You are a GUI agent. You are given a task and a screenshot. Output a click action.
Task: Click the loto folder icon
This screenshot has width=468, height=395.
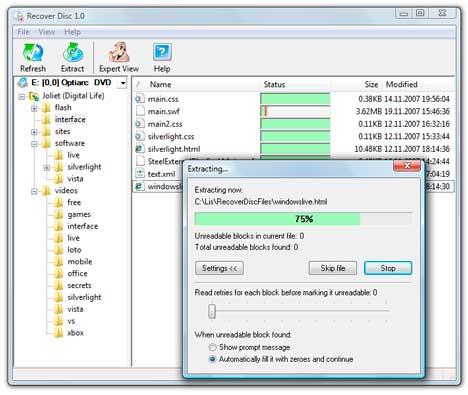(x=59, y=250)
